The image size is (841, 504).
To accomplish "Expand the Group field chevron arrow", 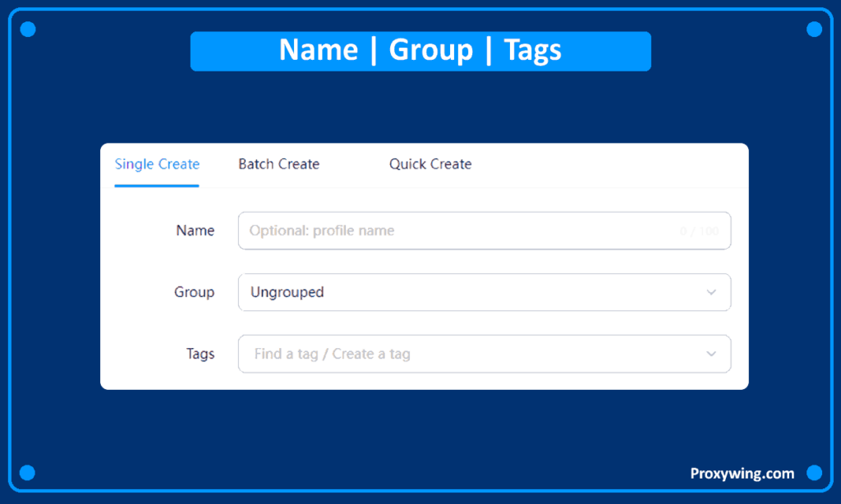I will (711, 292).
